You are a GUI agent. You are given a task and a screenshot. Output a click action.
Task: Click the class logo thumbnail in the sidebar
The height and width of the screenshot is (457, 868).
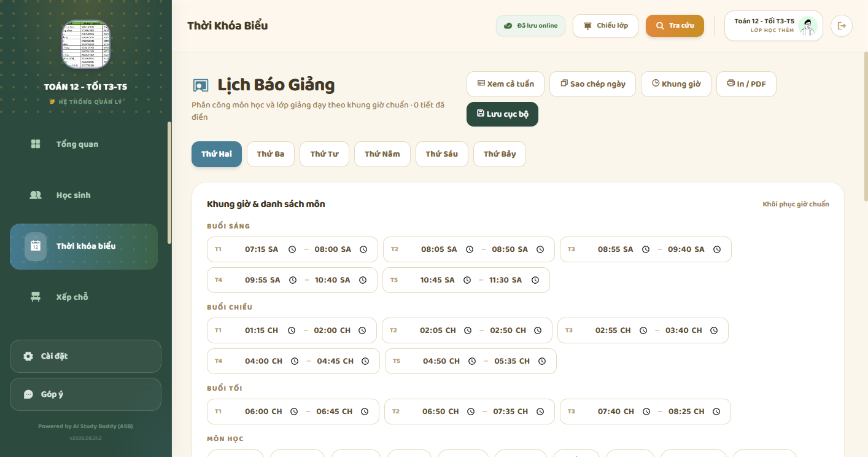click(x=86, y=44)
